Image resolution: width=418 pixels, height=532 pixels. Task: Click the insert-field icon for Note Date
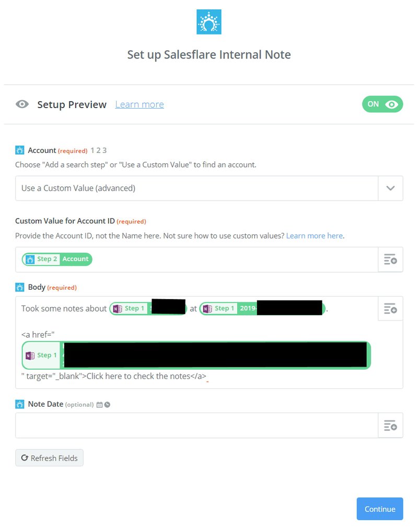pyautogui.click(x=390, y=425)
